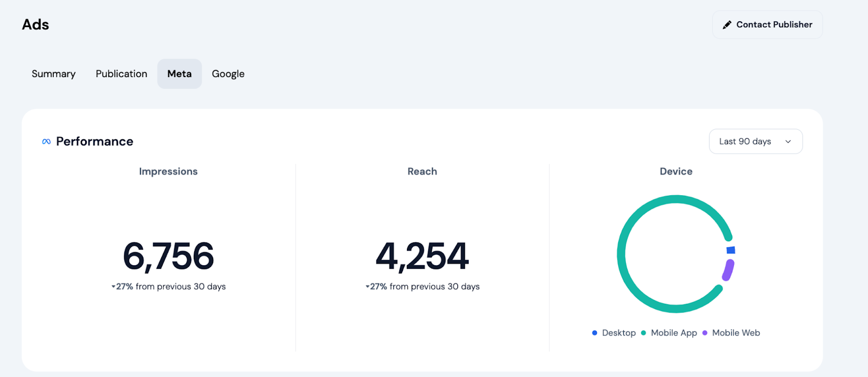
Task: Click the purple Mobile Web legend dot
Action: pos(705,333)
